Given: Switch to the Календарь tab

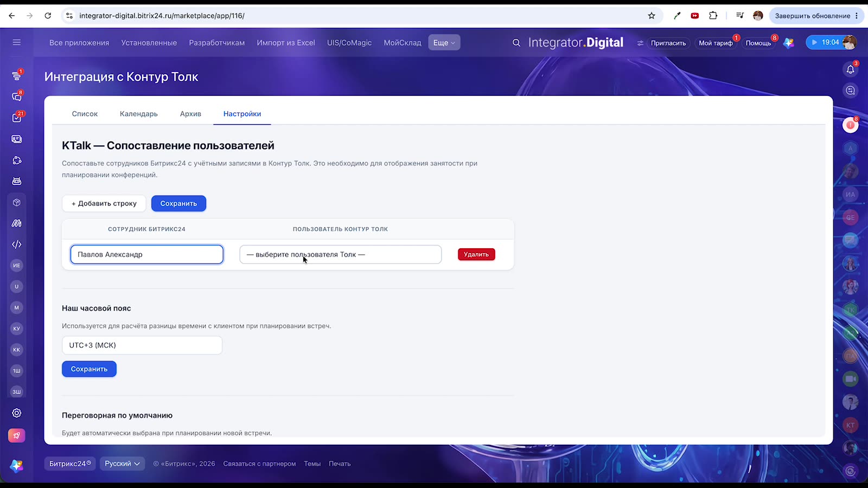Looking at the screenshot, I should pyautogui.click(x=139, y=114).
